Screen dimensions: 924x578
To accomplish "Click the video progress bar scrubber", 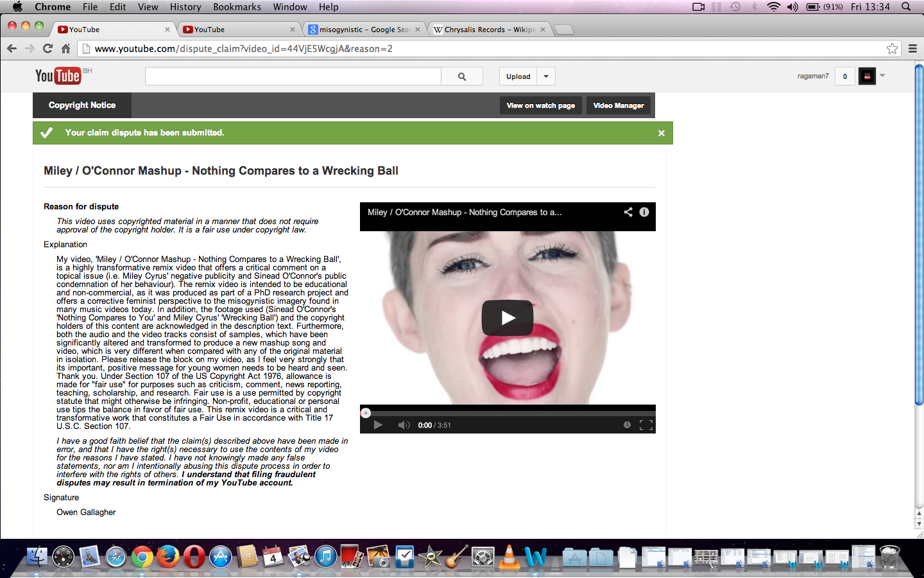I will [x=366, y=413].
